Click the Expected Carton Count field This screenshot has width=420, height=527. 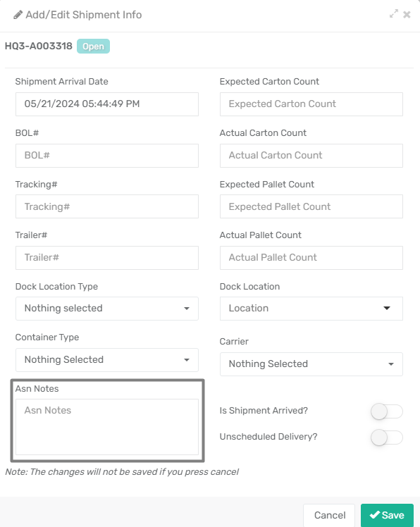(x=311, y=104)
